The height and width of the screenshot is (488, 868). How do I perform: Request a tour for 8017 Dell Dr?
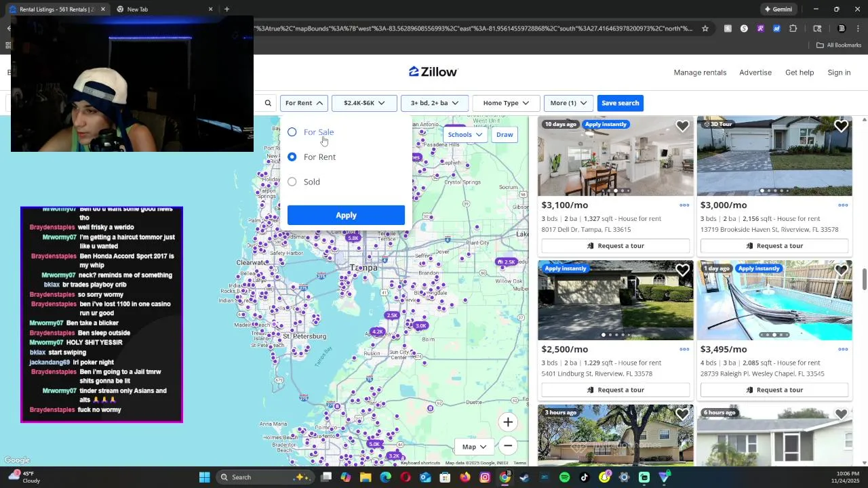point(615,246)
